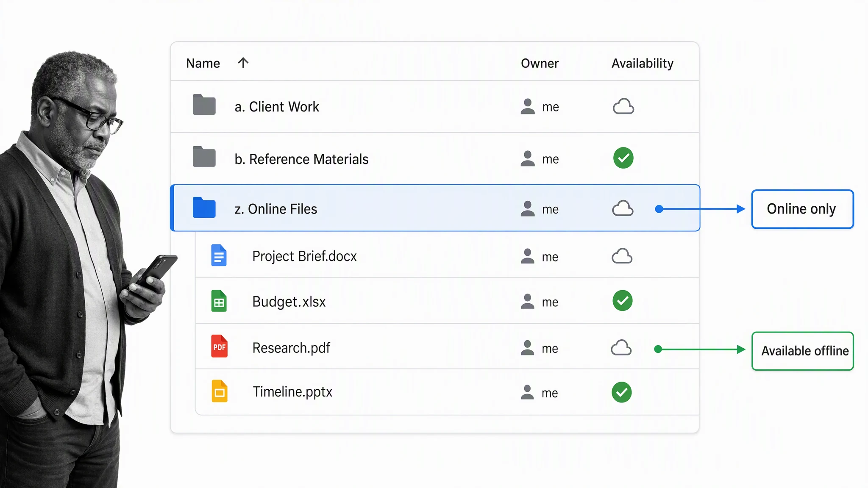Click owner "me" text in Project Brief.docx row

coord(550,257)
